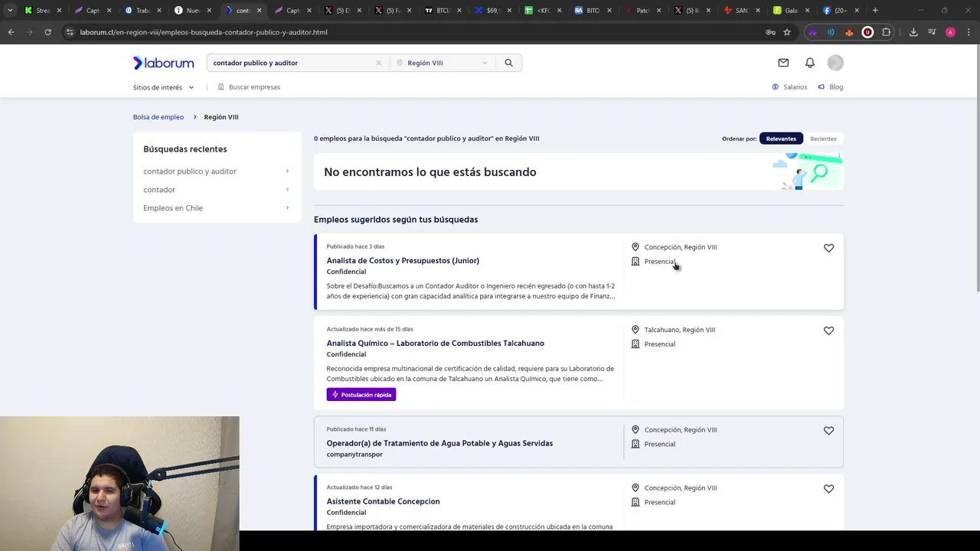Reload the page
Screen dimensions: 980x551
point(47,32)
